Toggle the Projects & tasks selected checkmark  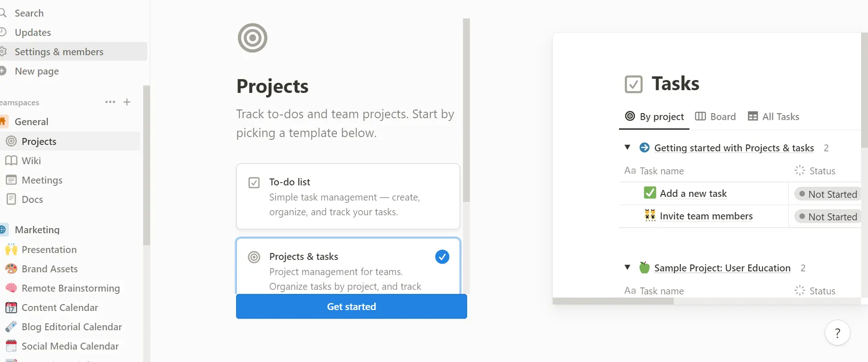(x=442, y=257)
